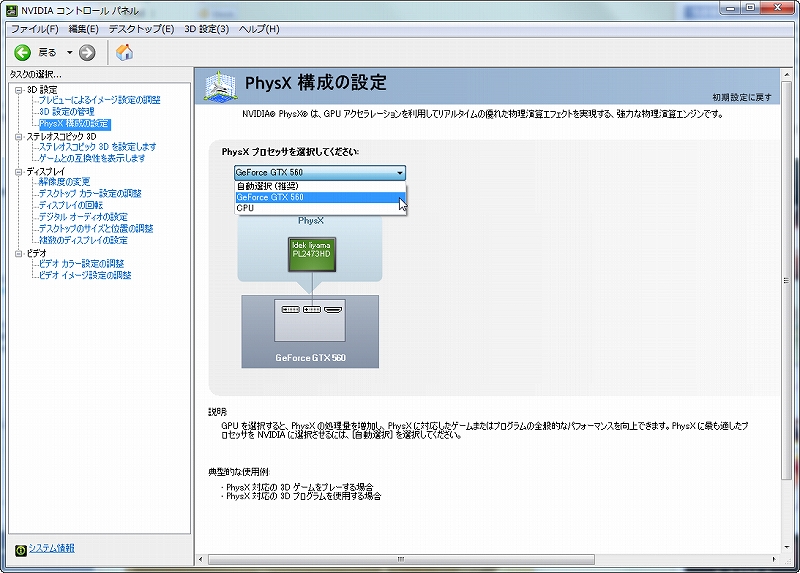Choose 自動選択 (推奨) in dropdown list
The image size is (800, 573).
(320, 186)
